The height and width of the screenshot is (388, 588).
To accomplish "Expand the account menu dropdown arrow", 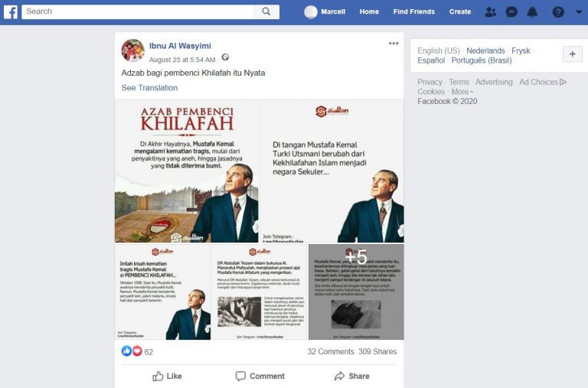I will click(579, 12).
